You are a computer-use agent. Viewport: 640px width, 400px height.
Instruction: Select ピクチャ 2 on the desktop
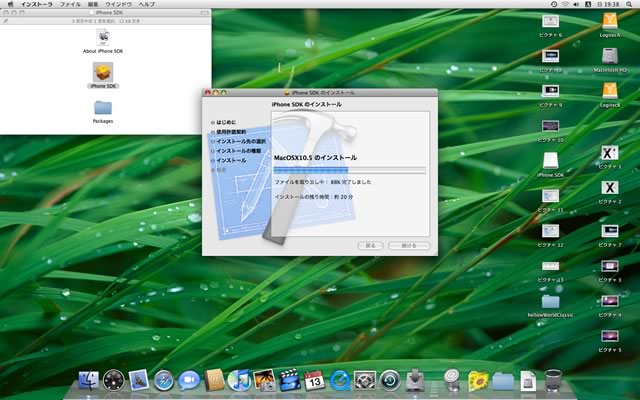[x=610, y=192]
